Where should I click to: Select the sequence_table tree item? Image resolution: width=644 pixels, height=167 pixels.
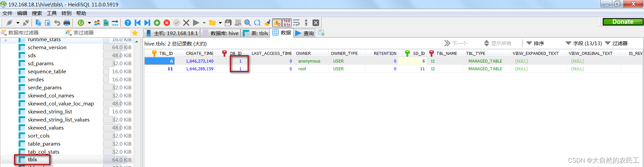[x=47, y=72]
